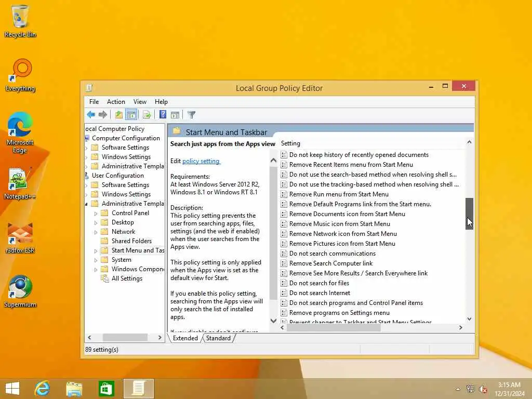Open the View menu
The height and width of the screenshot is (399, 532).
coord(140,102)
